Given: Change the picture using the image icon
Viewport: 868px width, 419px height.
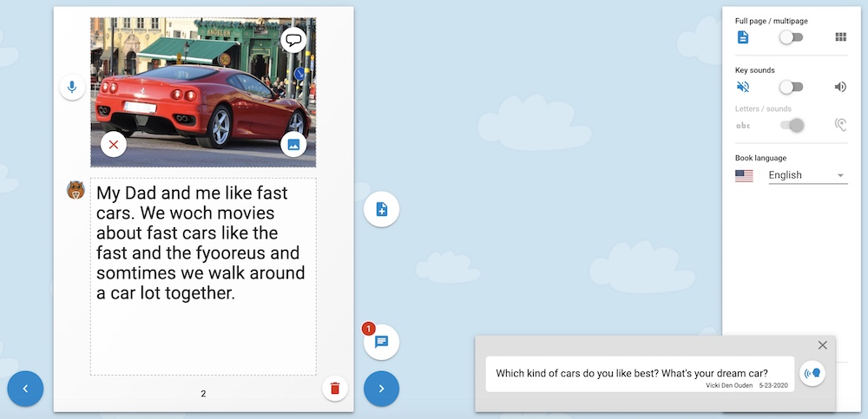Looking at the screenshot, I should [293, 145].
